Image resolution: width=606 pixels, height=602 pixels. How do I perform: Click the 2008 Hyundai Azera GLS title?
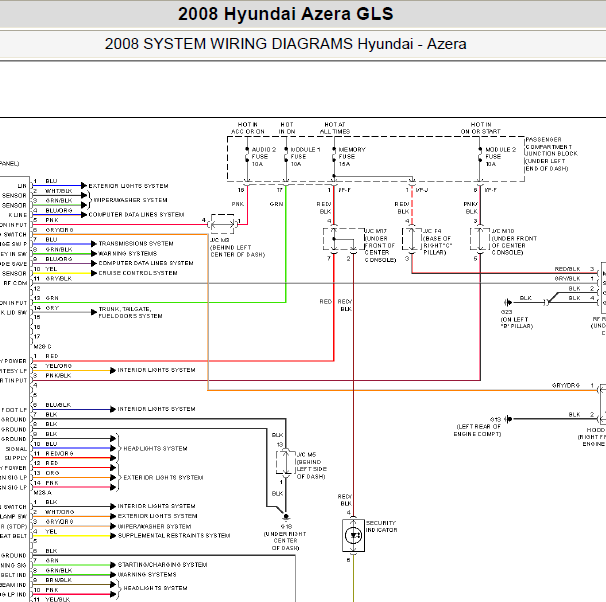(x=286, y=14)
